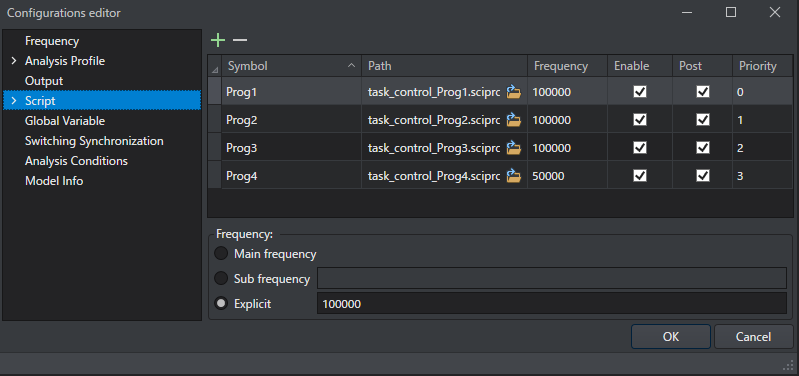Expand the Analysis Profile tree node

tap(14, 61)
